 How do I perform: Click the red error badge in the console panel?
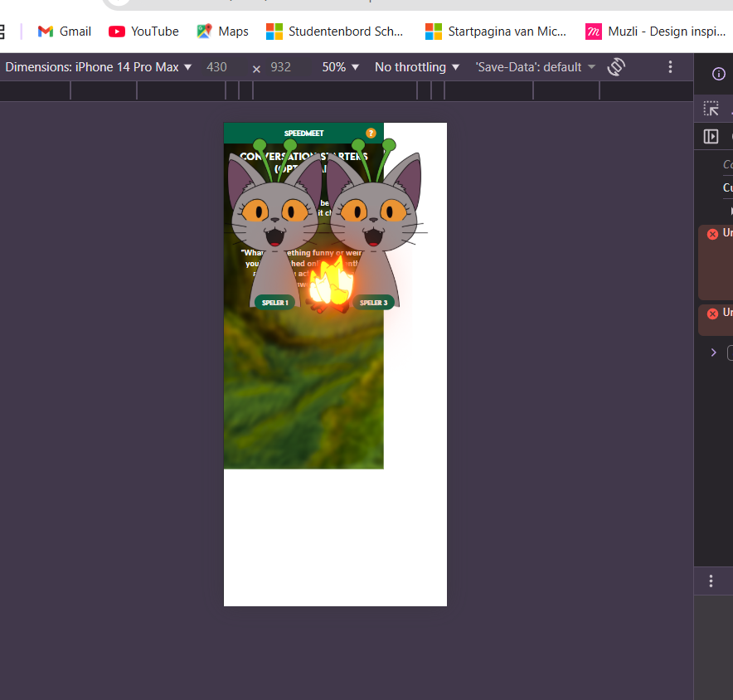pos(714,233)
